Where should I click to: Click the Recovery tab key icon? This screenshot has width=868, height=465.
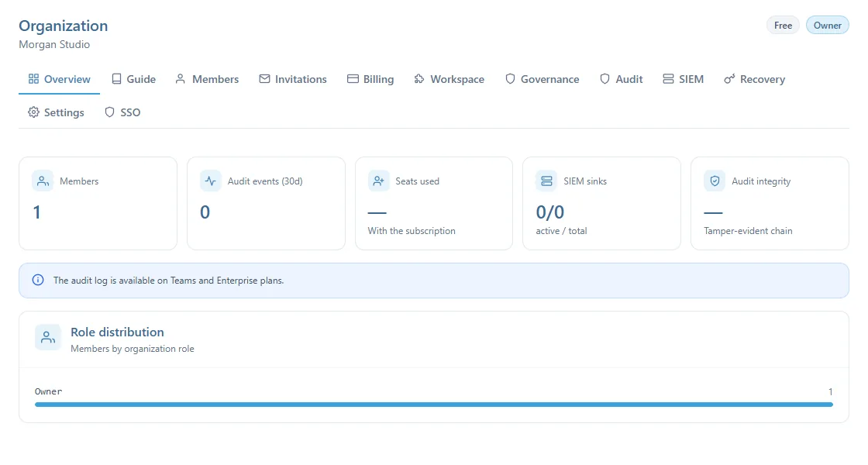click(x=729, y=78)
